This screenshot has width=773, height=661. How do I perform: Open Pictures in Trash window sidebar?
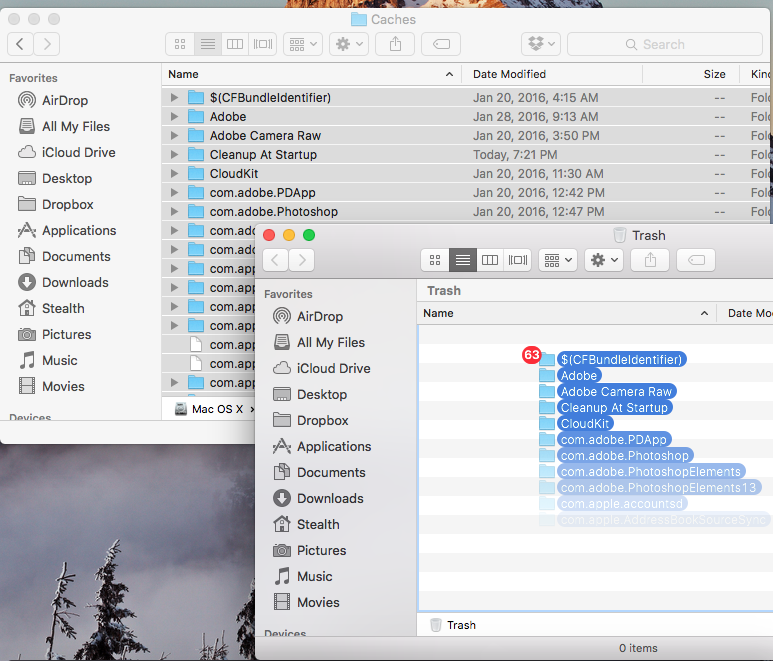[x=309, y=551]
